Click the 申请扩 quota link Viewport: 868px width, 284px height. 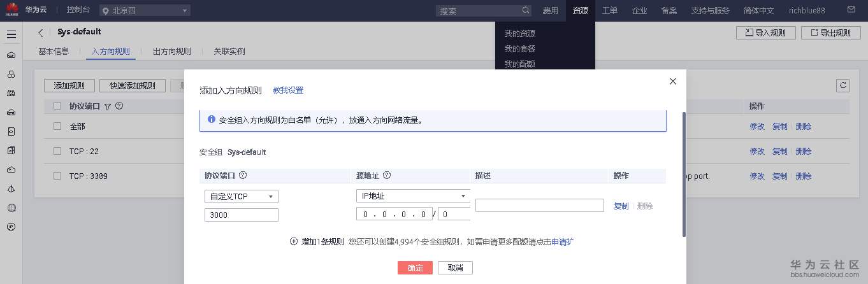point(563,241)
